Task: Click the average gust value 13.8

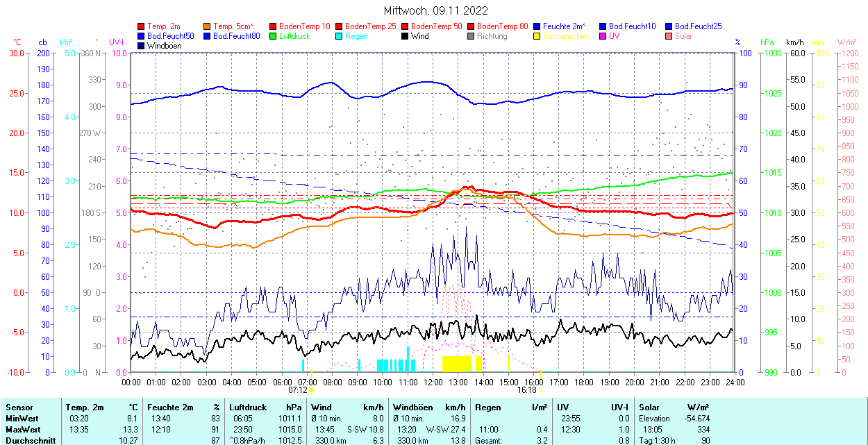Action: (457, 441)
